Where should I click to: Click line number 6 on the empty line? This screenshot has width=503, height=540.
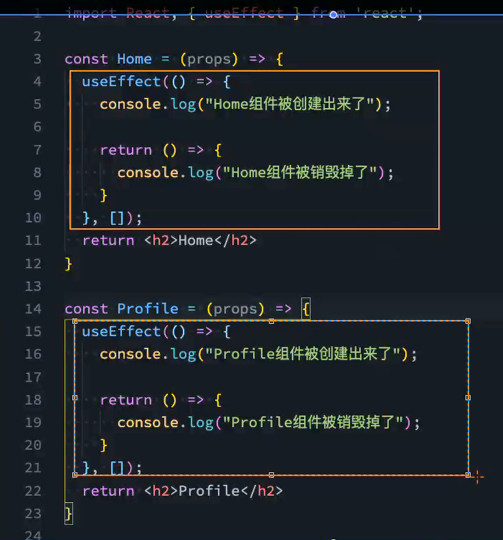[x=38, y=127]
